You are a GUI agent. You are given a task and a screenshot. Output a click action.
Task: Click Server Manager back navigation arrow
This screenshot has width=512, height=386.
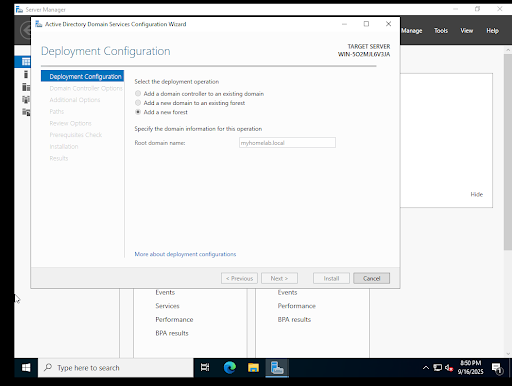(25, 30)
